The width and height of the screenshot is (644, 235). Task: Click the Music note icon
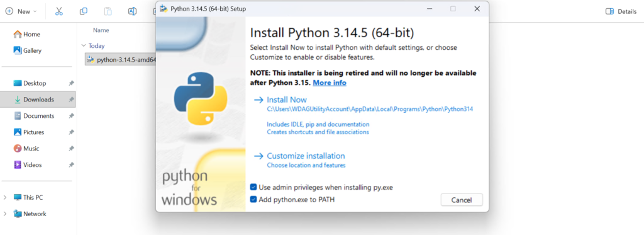[x=17, y=149]
